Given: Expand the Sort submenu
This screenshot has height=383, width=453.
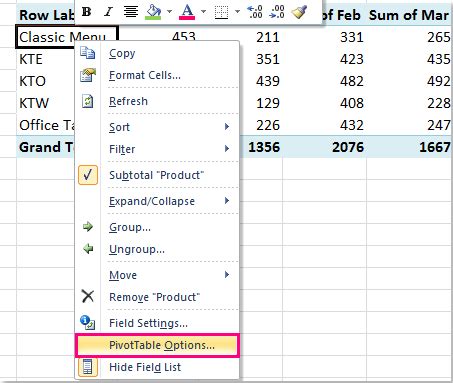Looking at the screenshot, I should [x=157, y=127].
